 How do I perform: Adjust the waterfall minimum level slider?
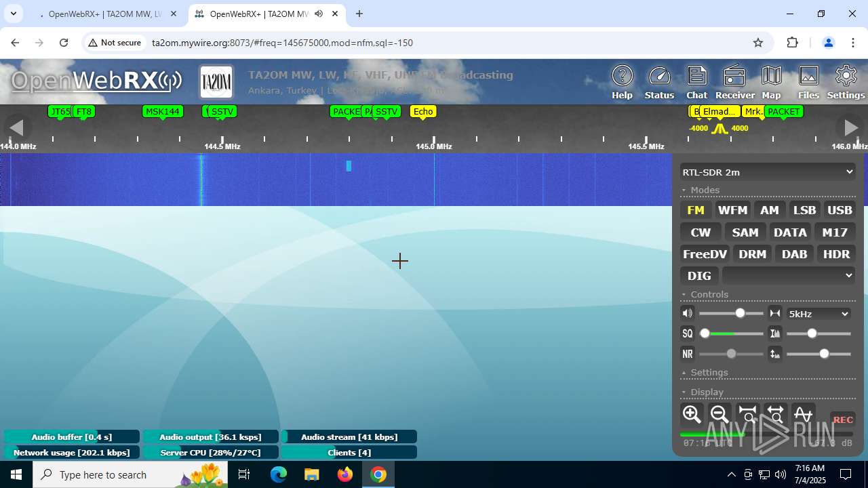(818, 333)
